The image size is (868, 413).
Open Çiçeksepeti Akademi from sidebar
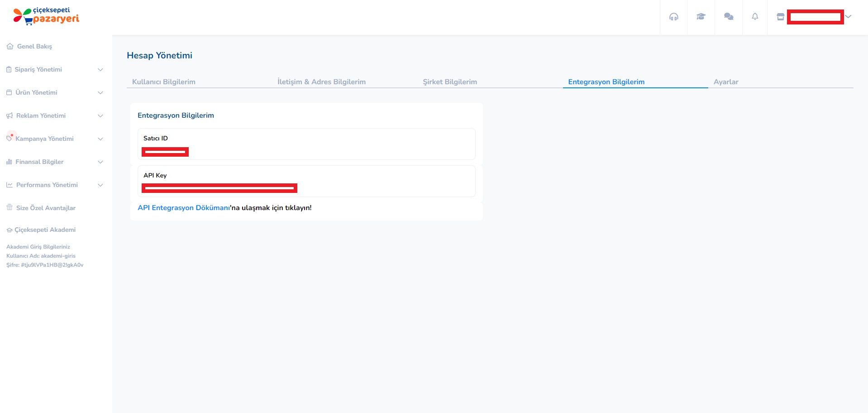coord(44,230)
